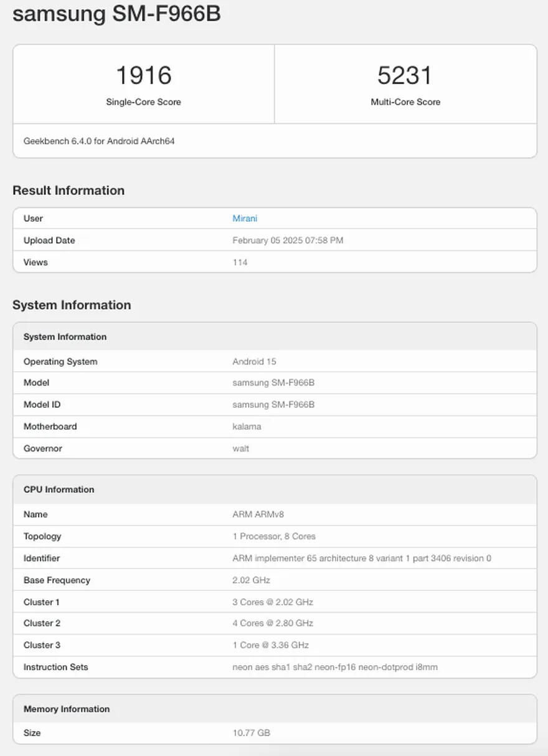Select the memory size 10.77 GB value
The height and width of the screenshot is (756, 548).
pos(251,733)
